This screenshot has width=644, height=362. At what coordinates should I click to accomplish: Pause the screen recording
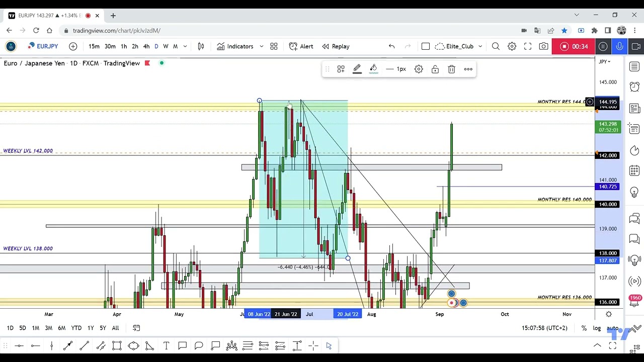[x=603, y=46]
